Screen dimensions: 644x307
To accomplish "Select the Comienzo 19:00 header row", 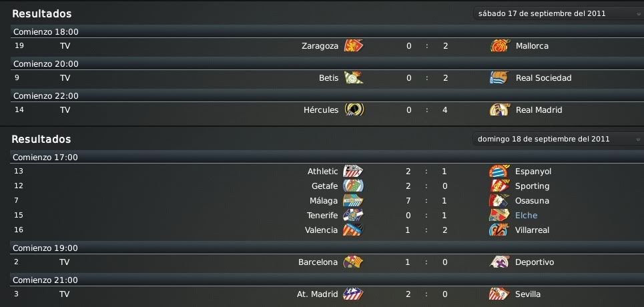I will point(322,248).
